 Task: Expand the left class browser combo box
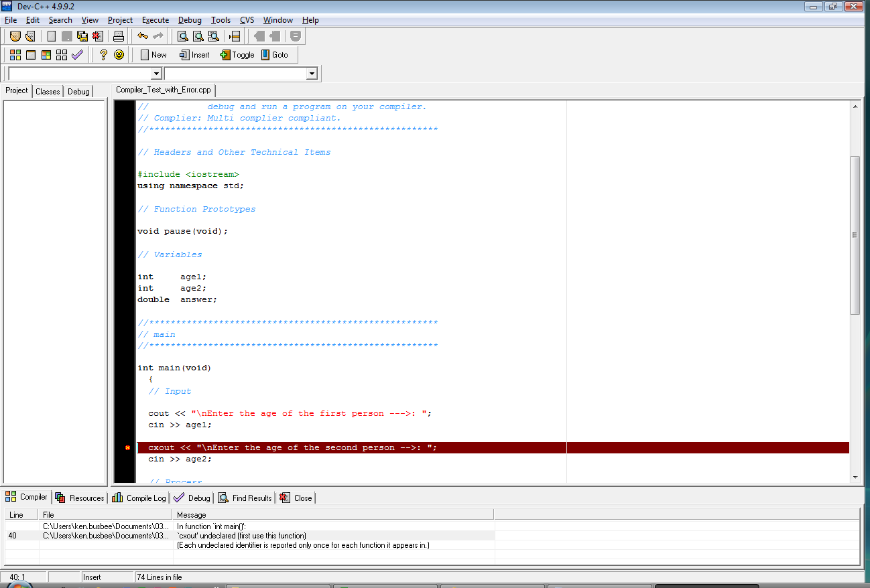157,74
